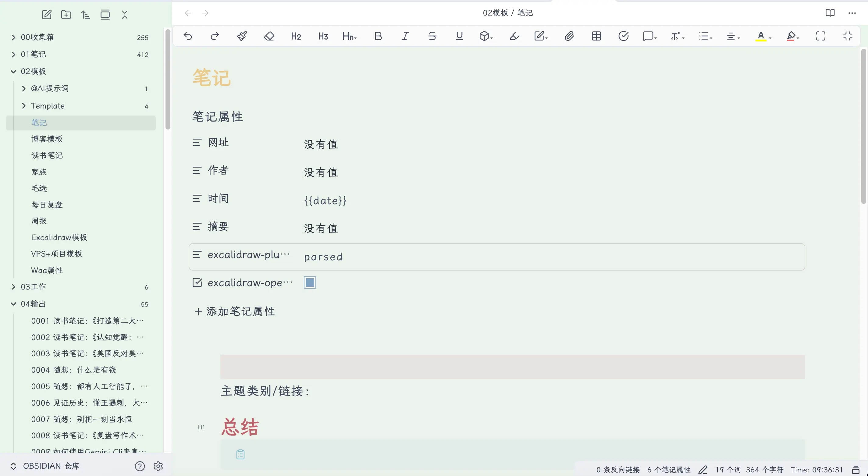The width and height of the screenshot is (868, 476).
Task: Click the yellow text color swatch button
Action: [760, 36]
